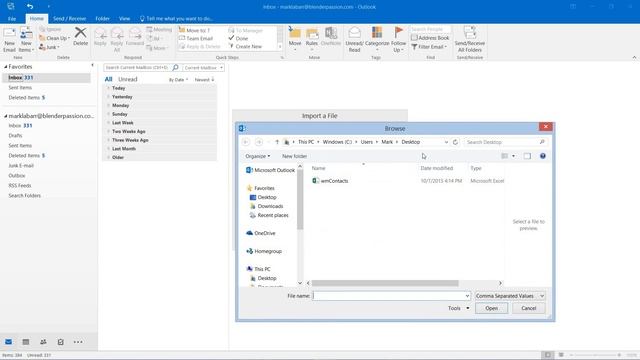
Task: Click the Search Current Mailbox field
Action: point(138,67)
